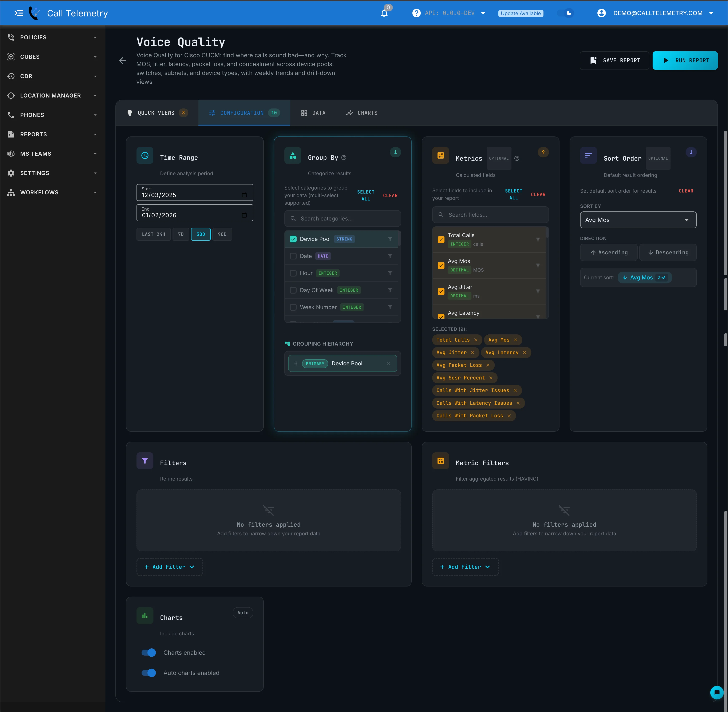The width and height of the screenshot is (728, 712).
Task: Open filter icon on Day Of Week row
Action: pyautogui.click(x=390, y=290)
